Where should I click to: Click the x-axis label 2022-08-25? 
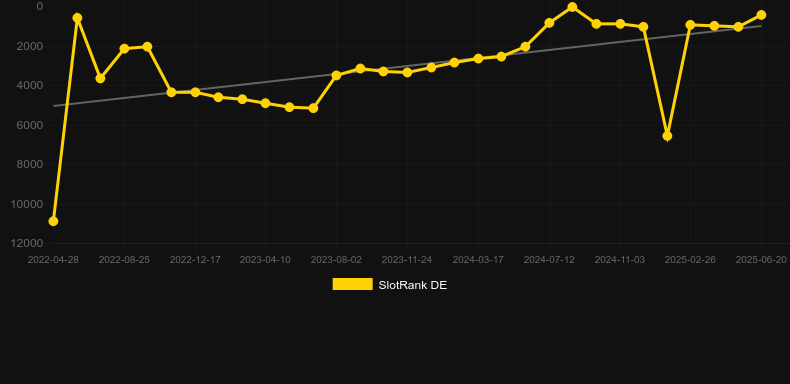(124, 260)
